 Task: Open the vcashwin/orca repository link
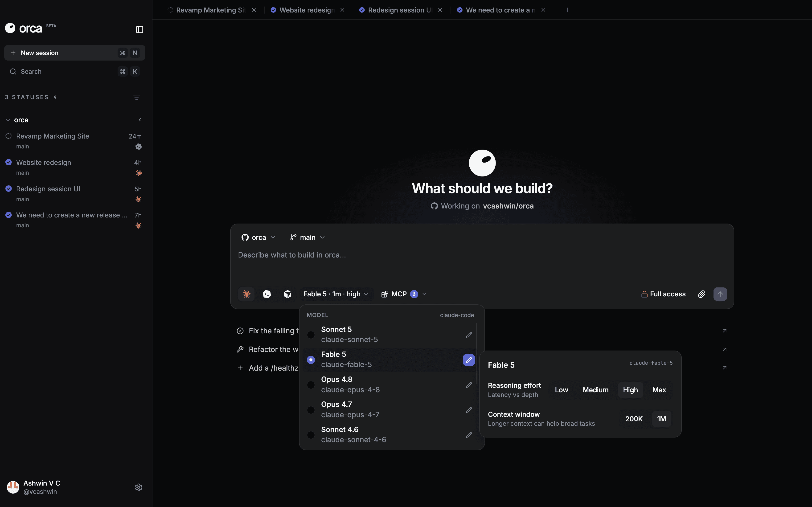point(508,206)
